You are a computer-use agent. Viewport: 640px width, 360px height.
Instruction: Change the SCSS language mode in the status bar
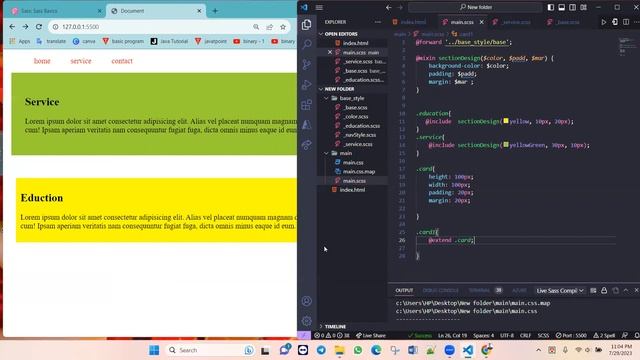tap(543, 336)
